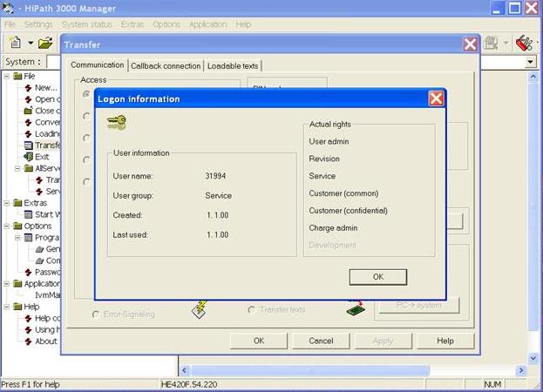The width and height of the screenshot is (543, 392).
Task: Open dropdown arrow beside New icon
Action: tap(31, 44)
